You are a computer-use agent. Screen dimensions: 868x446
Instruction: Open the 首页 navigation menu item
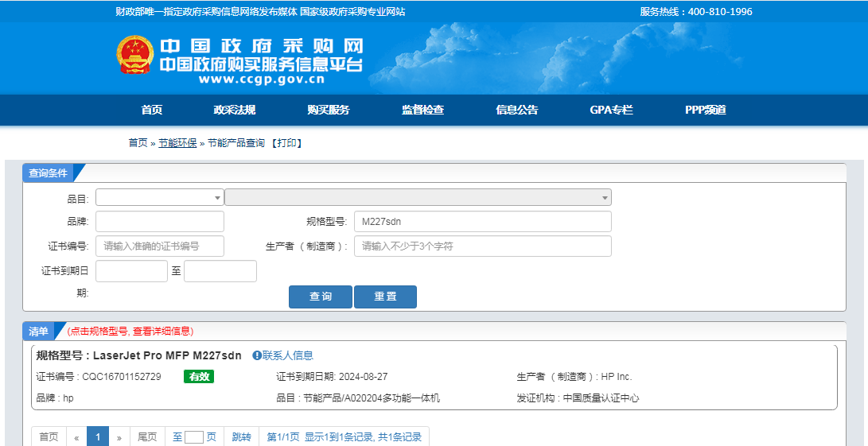point(152,111)
